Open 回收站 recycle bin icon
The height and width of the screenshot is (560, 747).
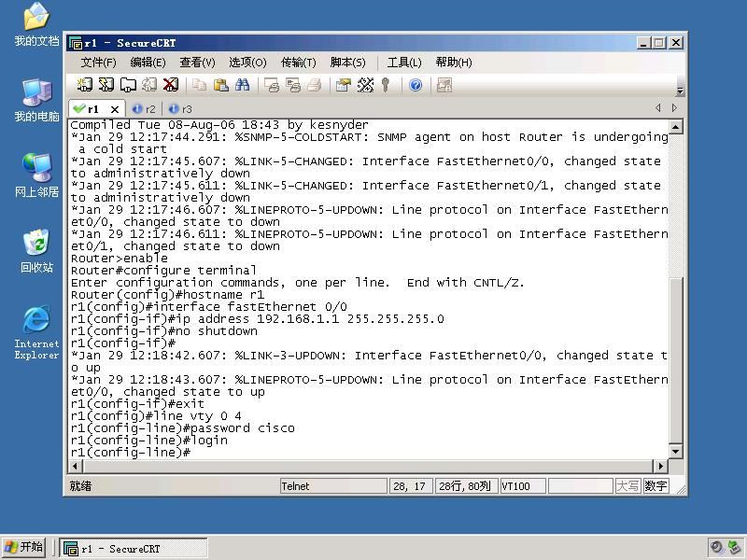pos(36,250)
